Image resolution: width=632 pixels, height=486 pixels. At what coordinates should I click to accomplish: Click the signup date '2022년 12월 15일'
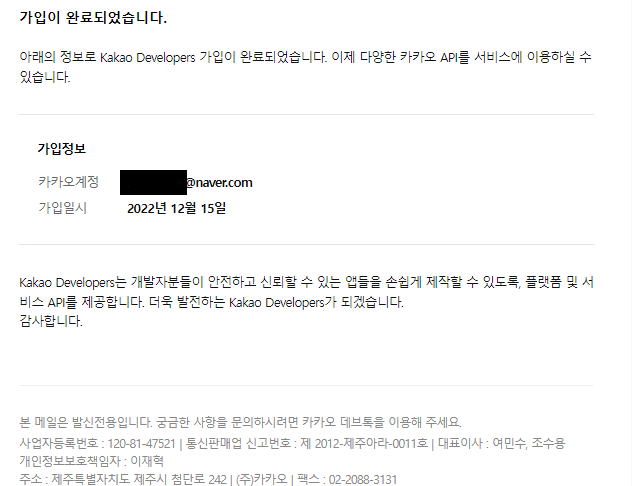click(x=177, y=208)
